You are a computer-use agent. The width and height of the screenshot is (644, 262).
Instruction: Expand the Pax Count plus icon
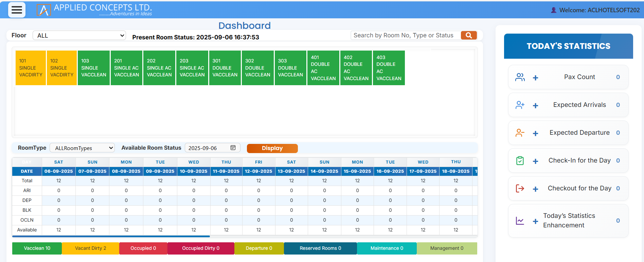[x=535, y=78]
